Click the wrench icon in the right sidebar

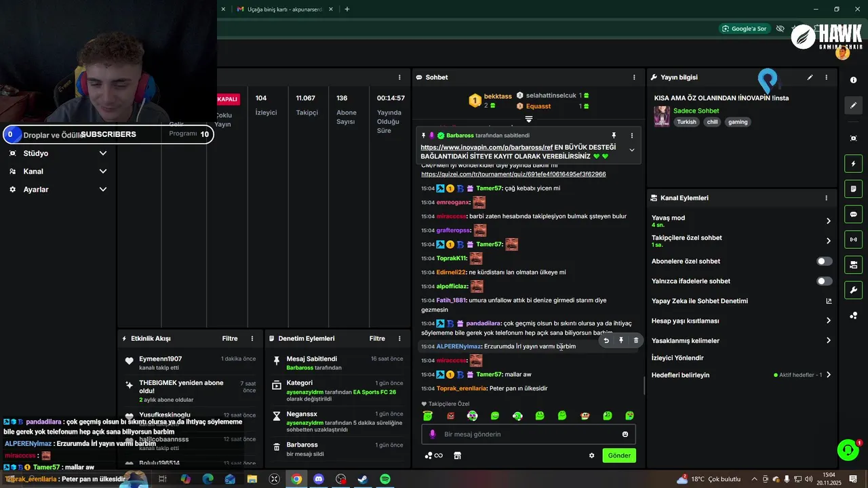click(x=853, y=290)
